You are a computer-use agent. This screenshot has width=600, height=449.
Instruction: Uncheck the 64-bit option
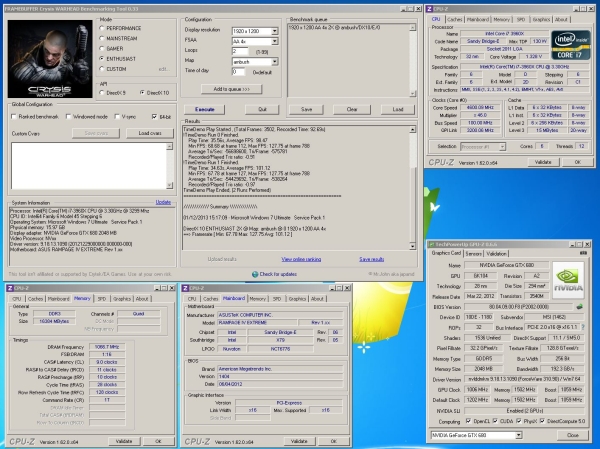(154, 116)
